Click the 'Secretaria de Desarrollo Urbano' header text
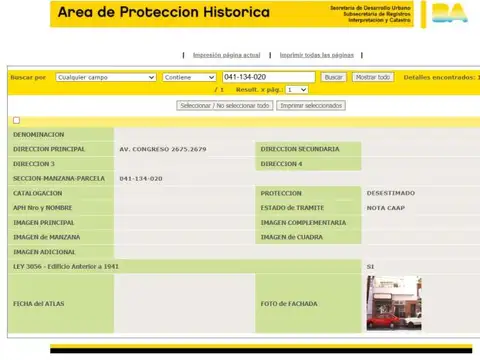Screen dimensions: 480x360 (x=370, y=8)
